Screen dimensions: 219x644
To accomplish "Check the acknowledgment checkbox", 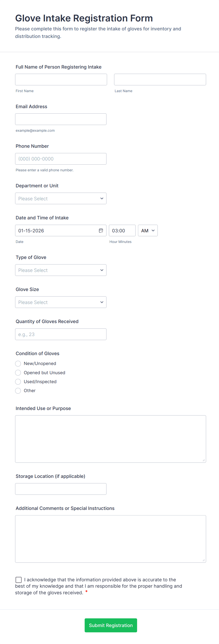I will 18,580.
